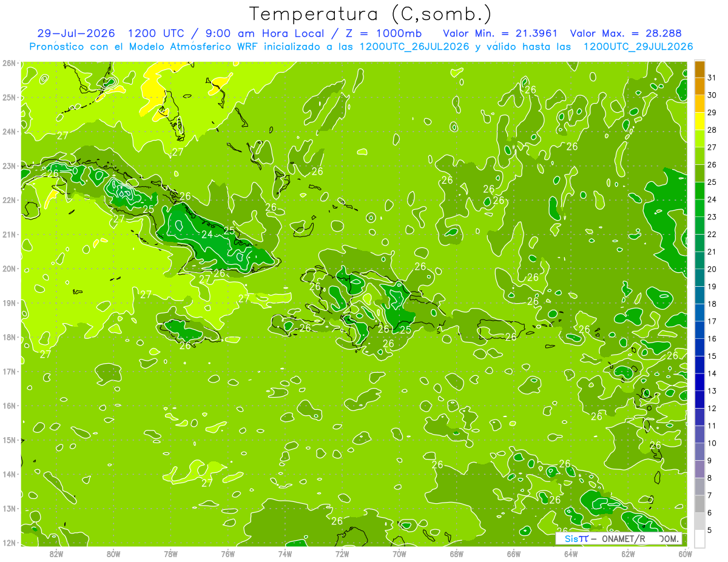Click the 72W longitude axis label

click(342, 553)
